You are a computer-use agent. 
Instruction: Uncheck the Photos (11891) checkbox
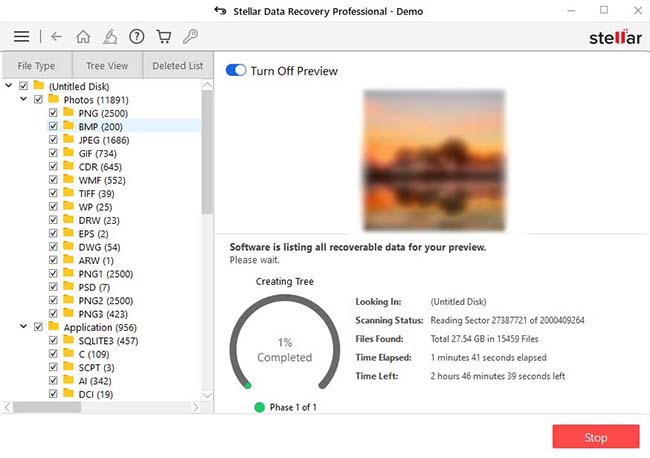coord(39,99)
